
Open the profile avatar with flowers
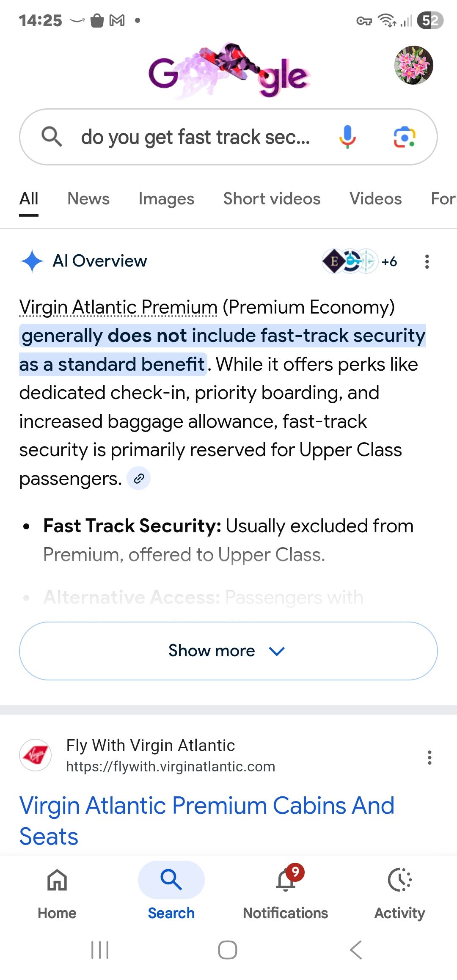[413, 65]
